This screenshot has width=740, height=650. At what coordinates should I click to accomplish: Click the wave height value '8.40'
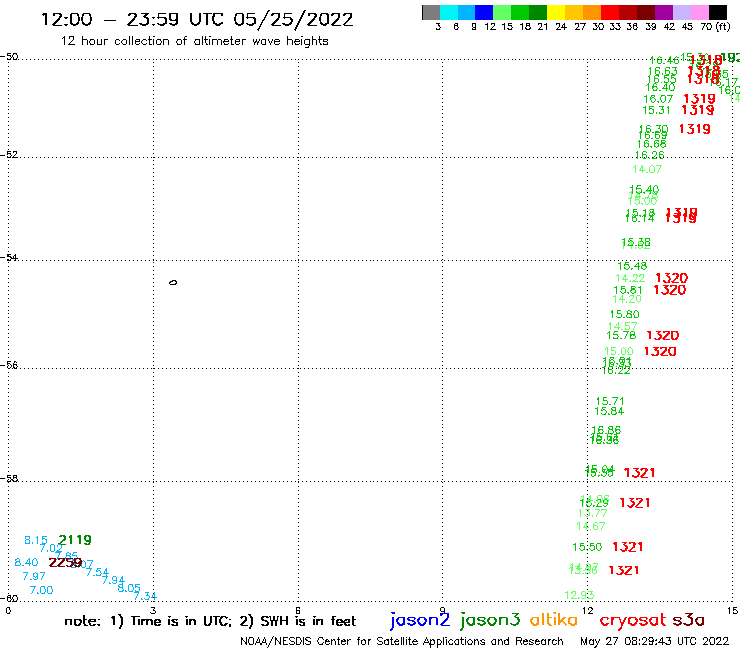tap(26, 562)
